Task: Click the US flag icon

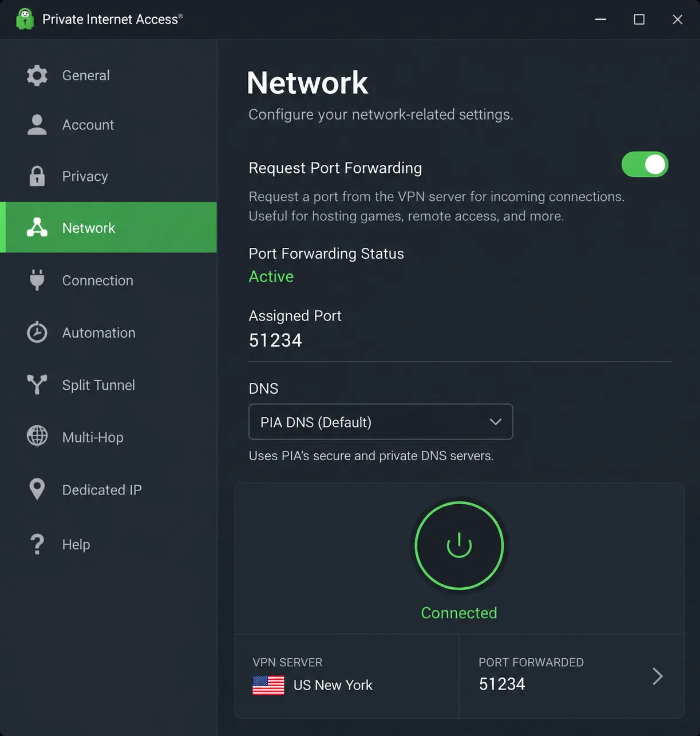Action: point(268,685)
